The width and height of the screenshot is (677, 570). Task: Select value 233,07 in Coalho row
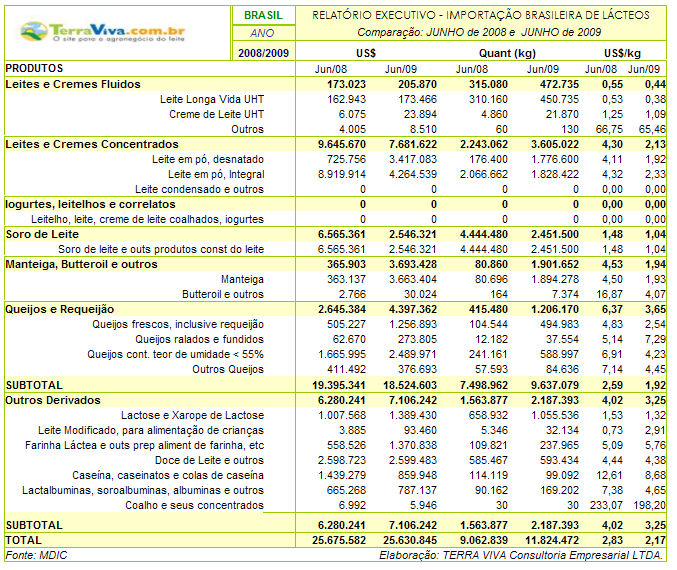(x=606, y=505)
